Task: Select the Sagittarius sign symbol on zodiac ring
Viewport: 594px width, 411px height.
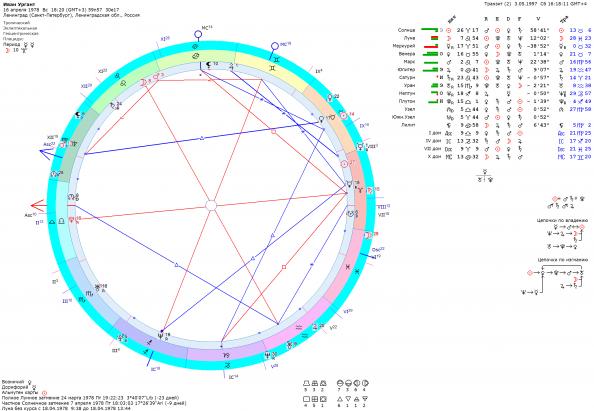Action: pos(149,342)
